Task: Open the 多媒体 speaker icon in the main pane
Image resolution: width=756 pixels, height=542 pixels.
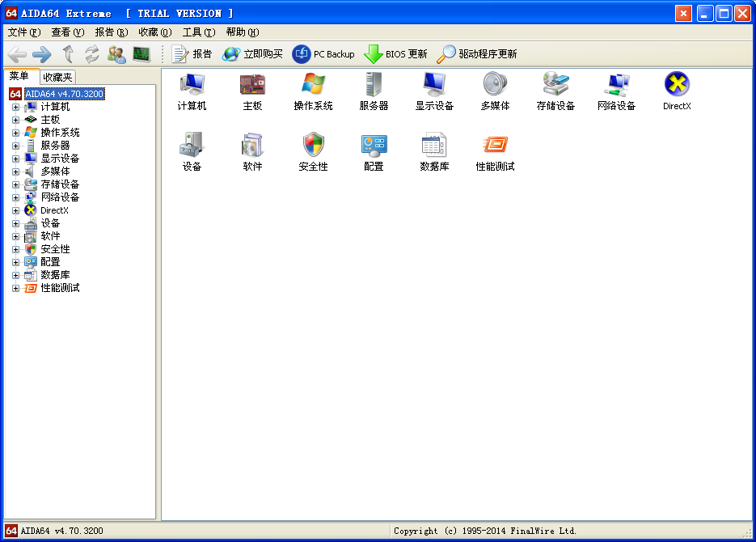Action: (x=495, y=91)
